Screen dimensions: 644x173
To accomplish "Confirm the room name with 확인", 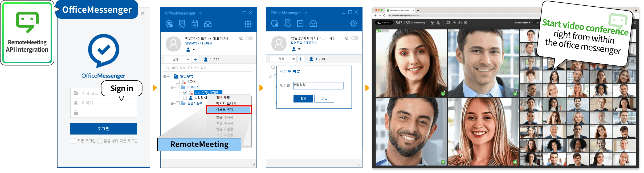I will [x=303, y=98].
